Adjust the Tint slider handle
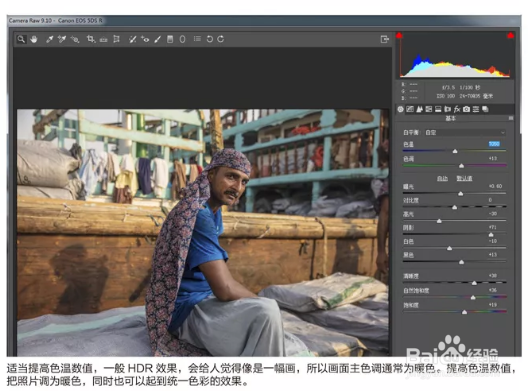This screenshot has height=391, width=530. click(x=461, y=166)
